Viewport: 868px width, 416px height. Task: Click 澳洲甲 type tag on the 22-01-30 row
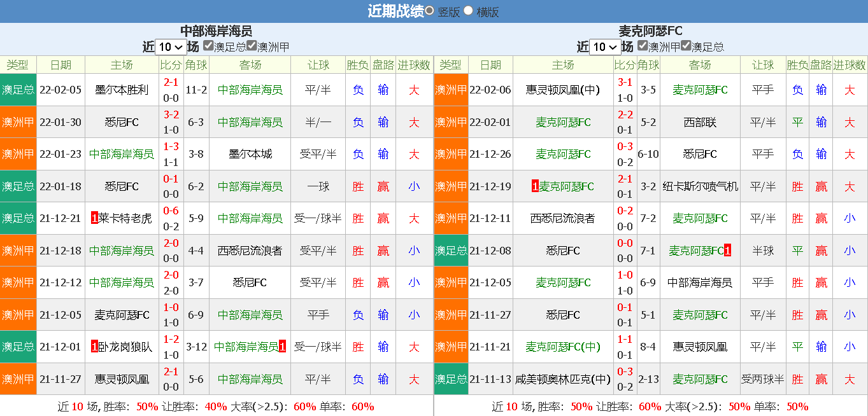click(18, 122)
